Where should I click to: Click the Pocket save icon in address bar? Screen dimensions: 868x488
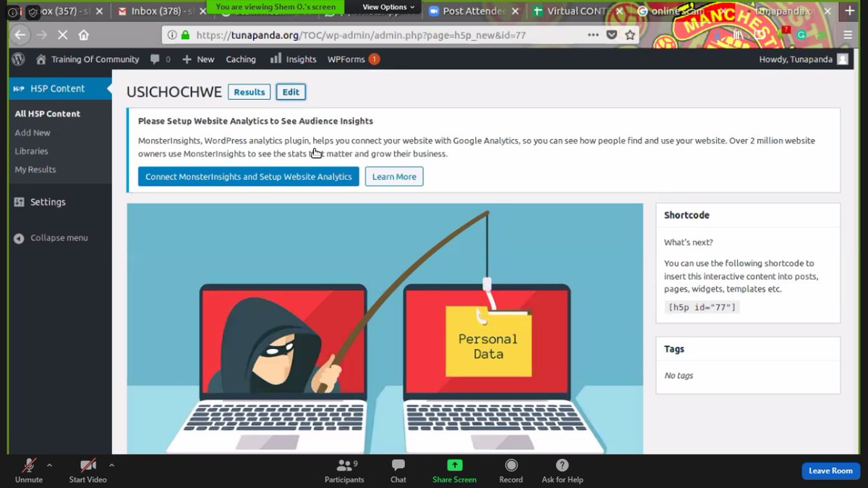click(x=612, y=35)
